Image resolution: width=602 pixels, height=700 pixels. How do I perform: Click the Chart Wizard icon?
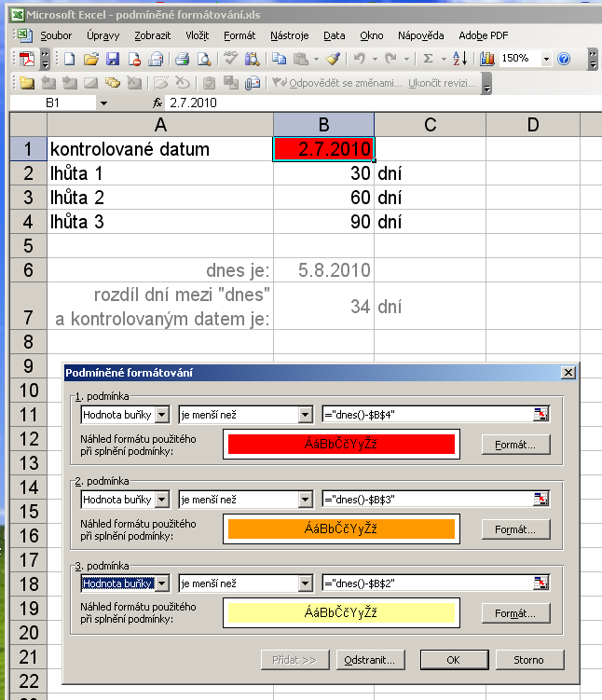point(487,59)
